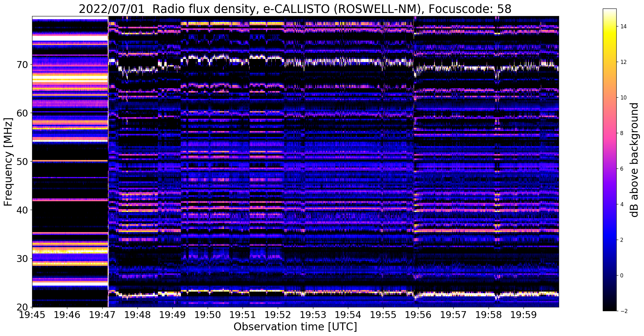Click the 'dB above background' colorbar label
644x336 pixels.
[634, 160]
